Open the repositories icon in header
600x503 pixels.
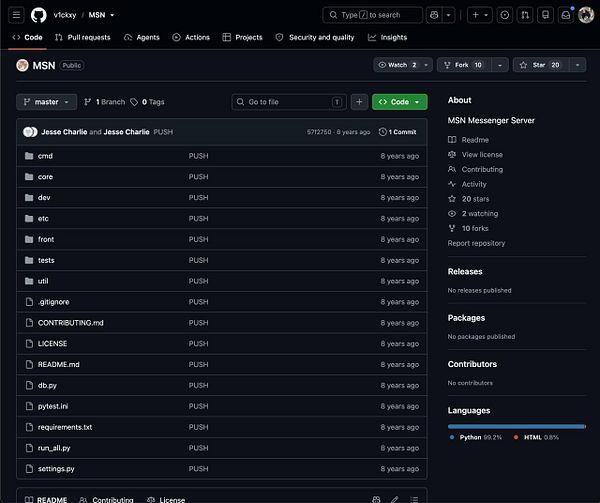pos(546,15)
